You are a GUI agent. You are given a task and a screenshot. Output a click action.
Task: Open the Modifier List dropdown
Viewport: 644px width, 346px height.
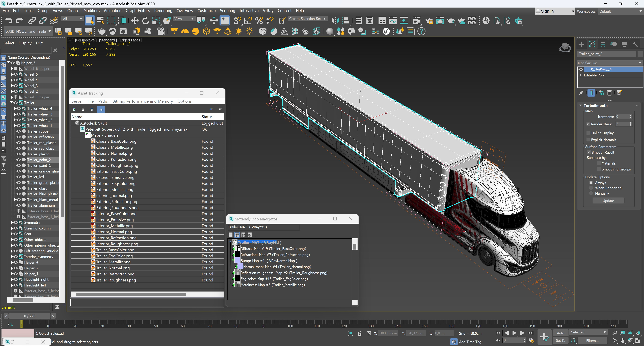coord(610,63)
